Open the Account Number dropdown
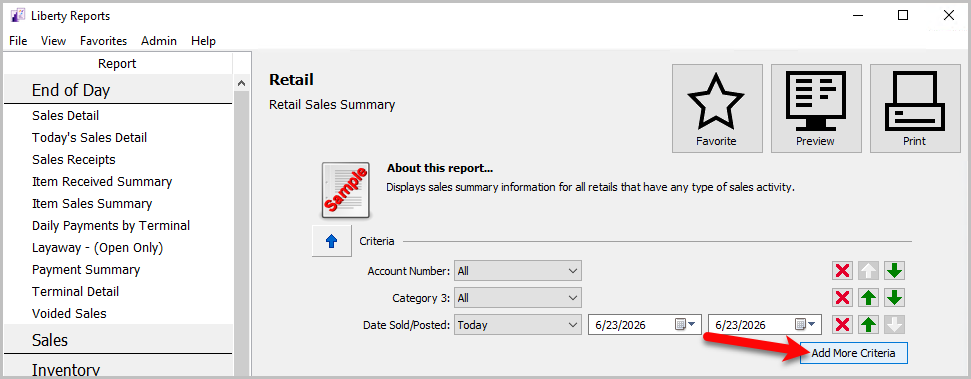This screenshot has height=379, width=971. (x=518, y=271)
